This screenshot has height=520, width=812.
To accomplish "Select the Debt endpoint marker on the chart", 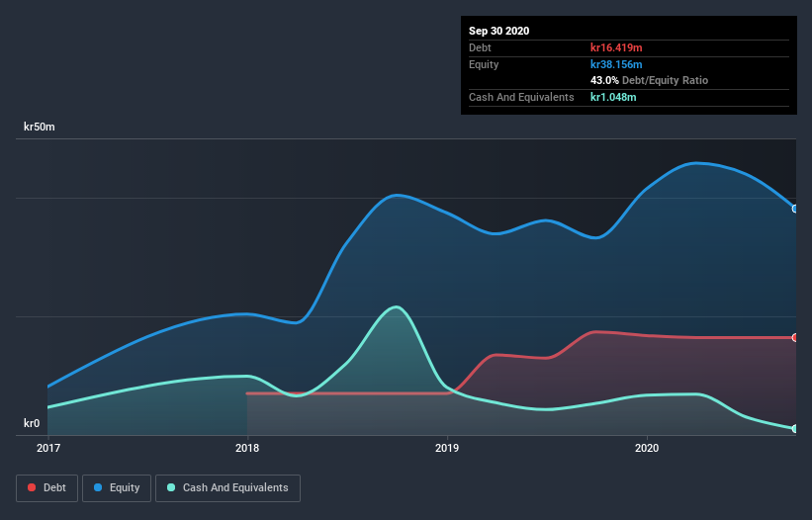I will [795, 337].
